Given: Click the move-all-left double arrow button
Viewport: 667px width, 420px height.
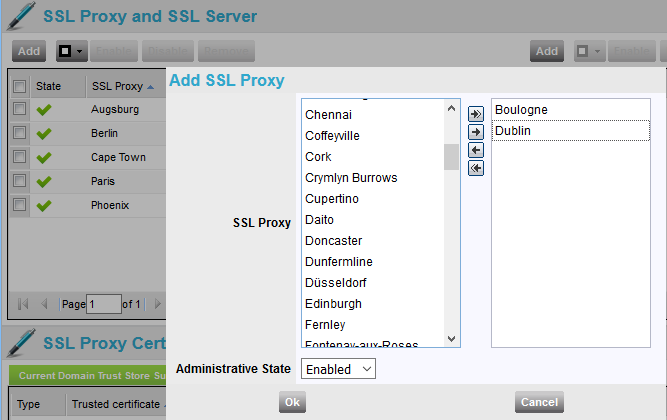Looking at the screenshot, I should click(476, 168).
